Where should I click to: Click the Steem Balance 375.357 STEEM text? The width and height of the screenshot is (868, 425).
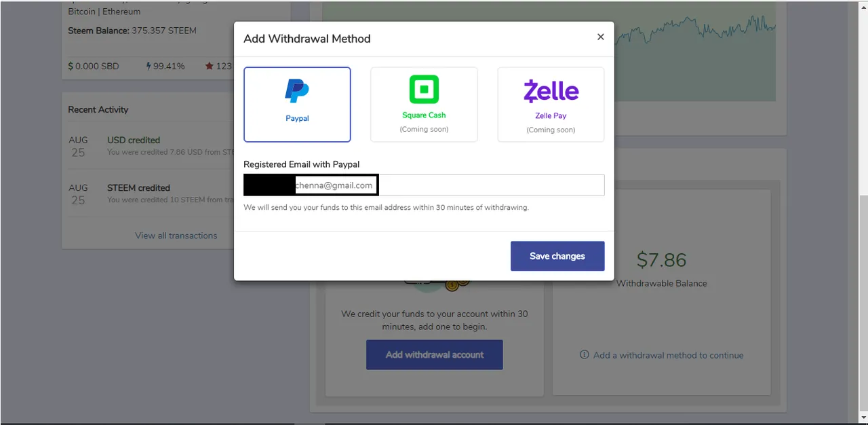132,31
